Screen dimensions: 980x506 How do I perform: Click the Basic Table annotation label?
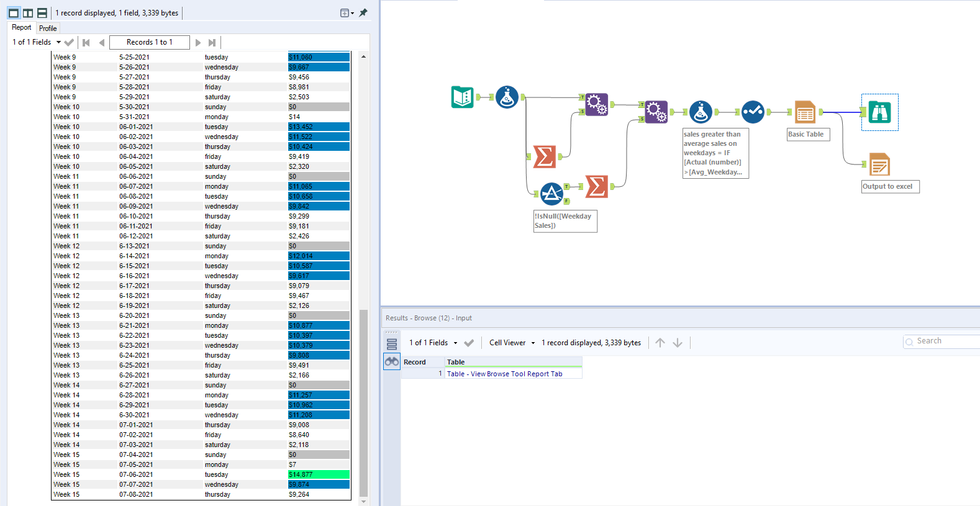tap(809, 134)
